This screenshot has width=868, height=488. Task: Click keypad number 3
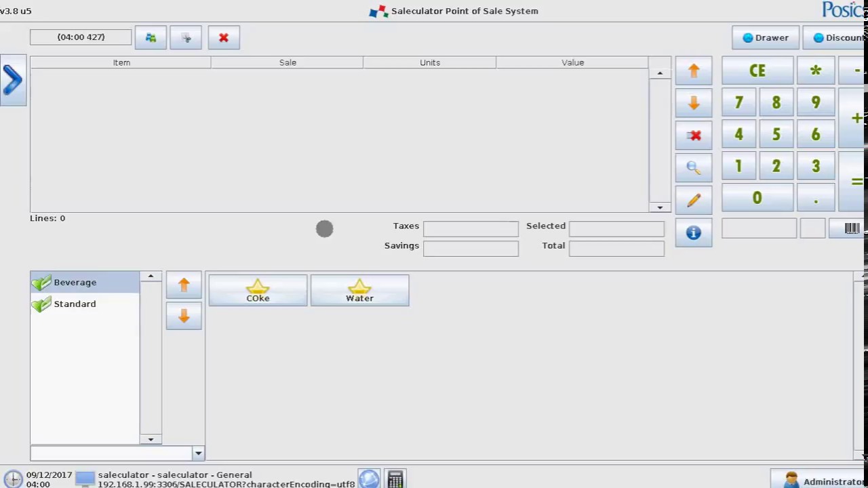pos(816,166)
